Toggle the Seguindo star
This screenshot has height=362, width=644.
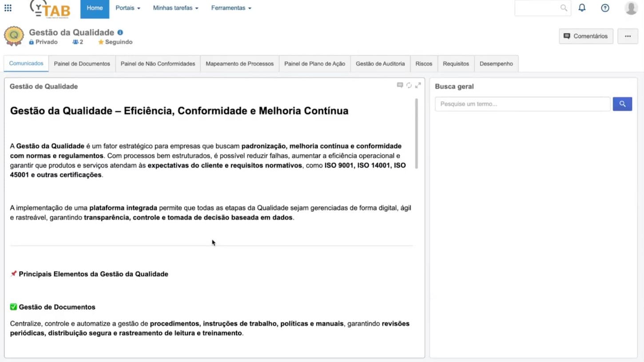tap(101, 42)
